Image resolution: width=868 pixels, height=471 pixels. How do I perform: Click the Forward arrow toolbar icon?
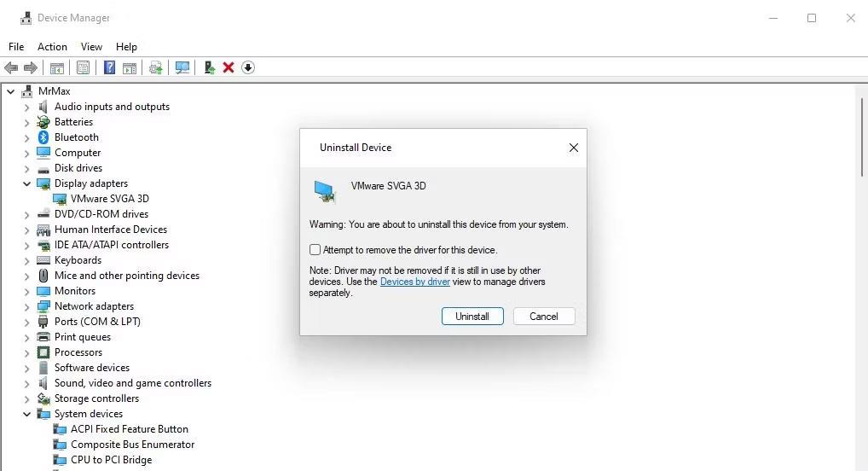coord(31,67)
